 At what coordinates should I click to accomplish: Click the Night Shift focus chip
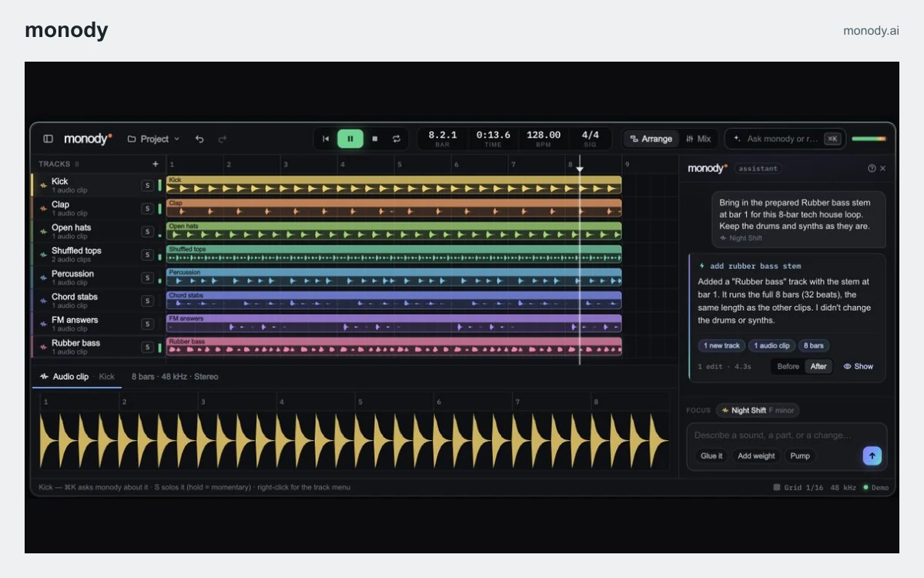[x=758, y=411]
